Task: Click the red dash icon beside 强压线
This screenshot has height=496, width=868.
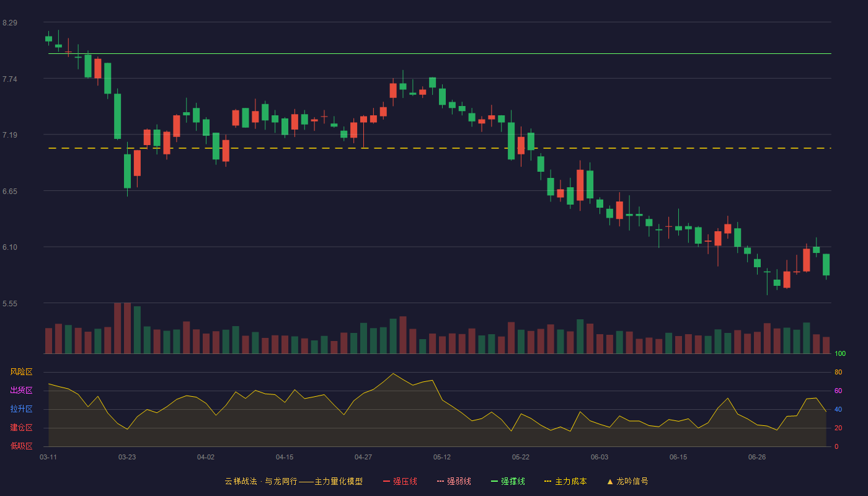Action: [387, 481]
